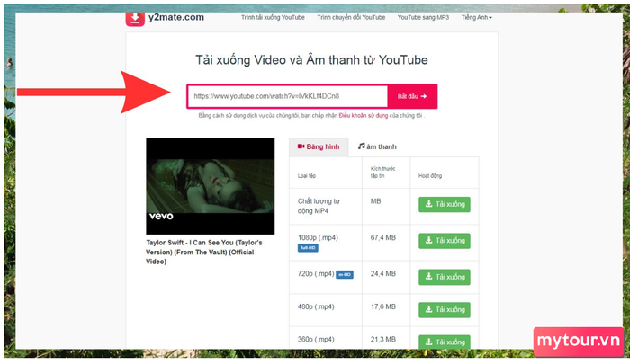The width and height of the screenshot is (630, 364).
Task: Download the 720p (.mp4) file
Action: tap(445, 277)
